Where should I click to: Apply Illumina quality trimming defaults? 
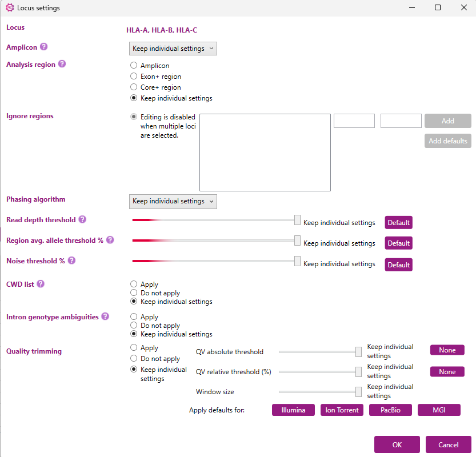(293, 410)
